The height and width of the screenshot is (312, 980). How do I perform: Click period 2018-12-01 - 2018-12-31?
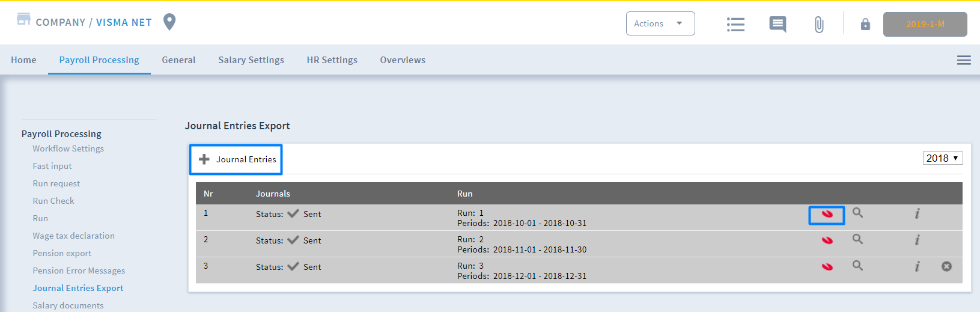point(540,276)
